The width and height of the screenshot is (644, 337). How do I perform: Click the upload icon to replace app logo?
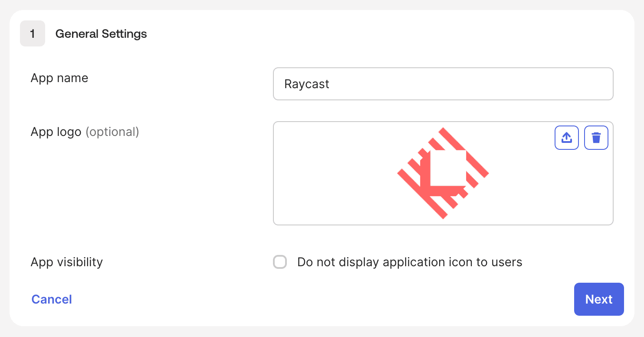567,137
